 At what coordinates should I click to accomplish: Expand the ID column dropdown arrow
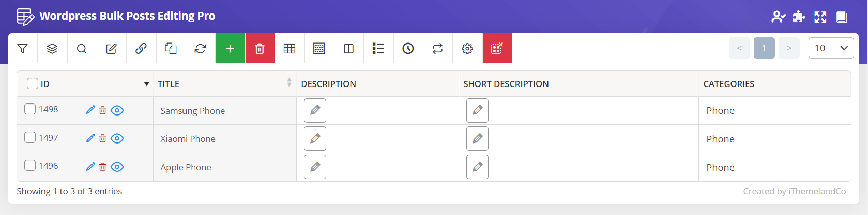(147, 84)
